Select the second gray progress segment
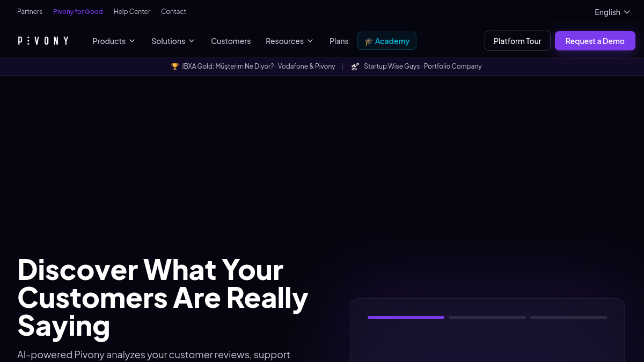 pos(487,317)
